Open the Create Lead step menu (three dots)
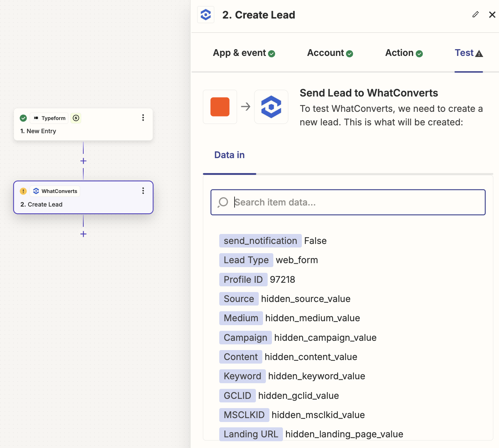 pyautogui.click(x=143, y=191)
